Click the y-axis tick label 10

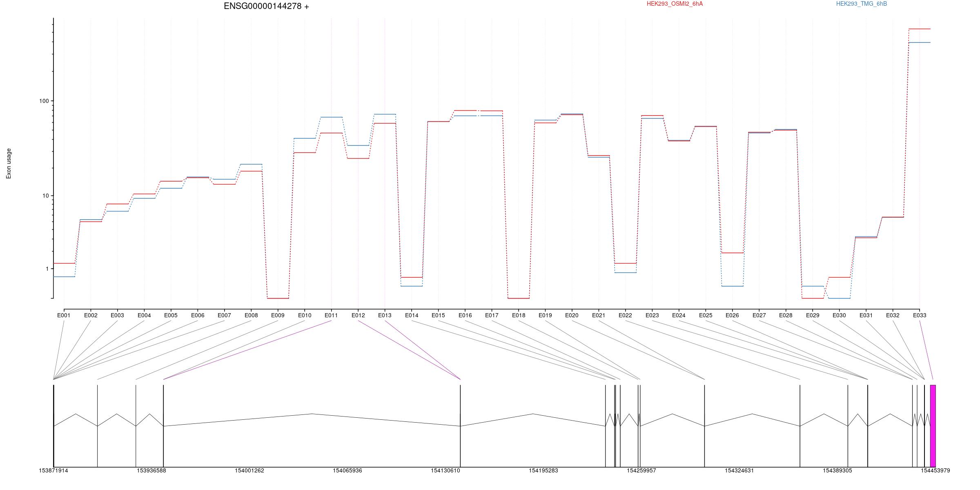point(45,196)
